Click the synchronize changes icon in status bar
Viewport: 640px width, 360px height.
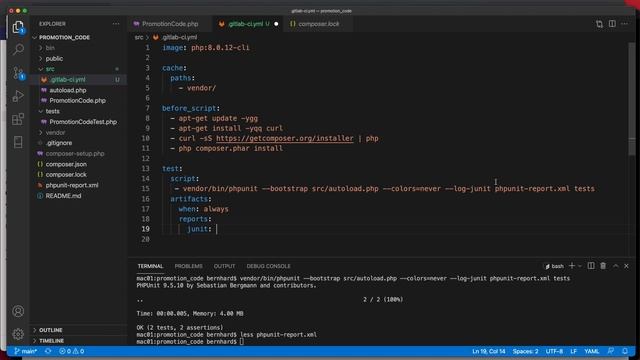click(x=48, y=351)
